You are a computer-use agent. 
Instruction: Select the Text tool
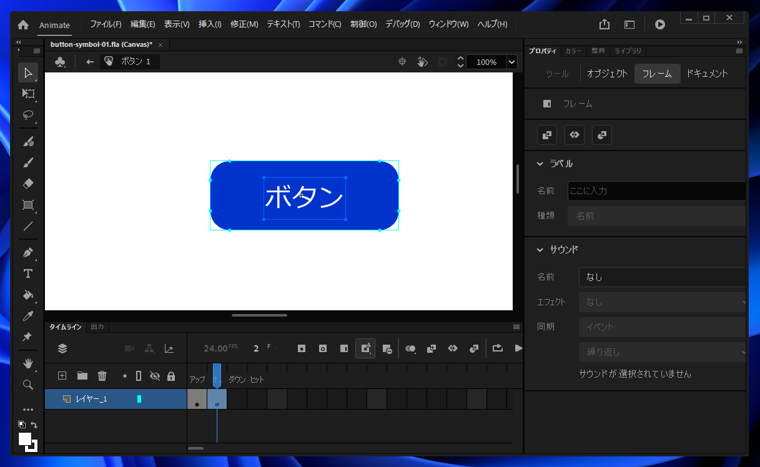click(x=28, y=274)
